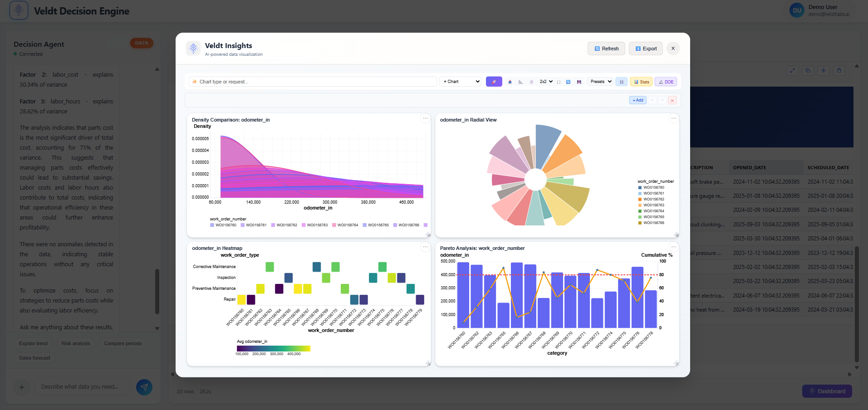This screenshot has height=410, width=868.
Task: Click the fullscreen brackets icon in toolbar
Action: tap(559, 82)
